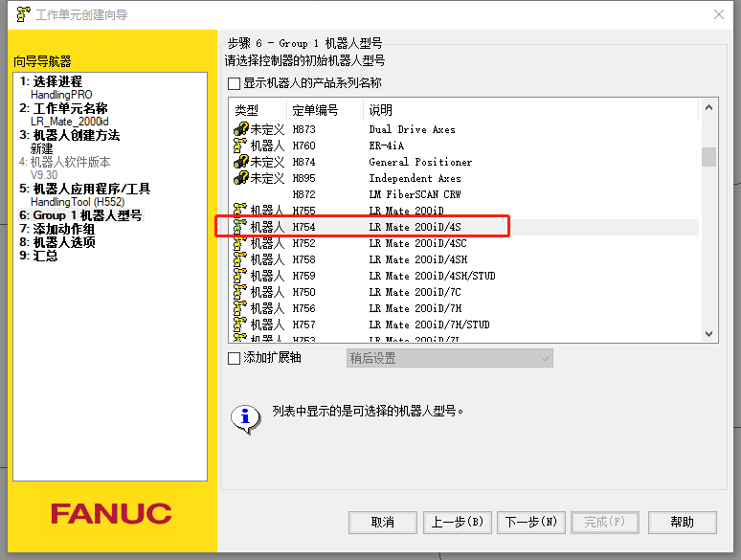Screen dimensions: 741x560
Task: Sort by the 类型 column header
Action: pyautogui.click(x=258, y=111)
